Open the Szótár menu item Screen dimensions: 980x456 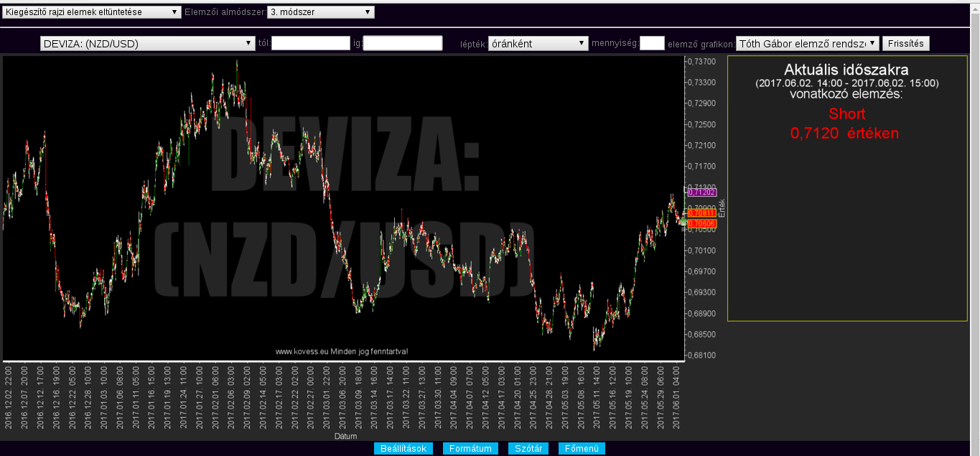point(529,449)
